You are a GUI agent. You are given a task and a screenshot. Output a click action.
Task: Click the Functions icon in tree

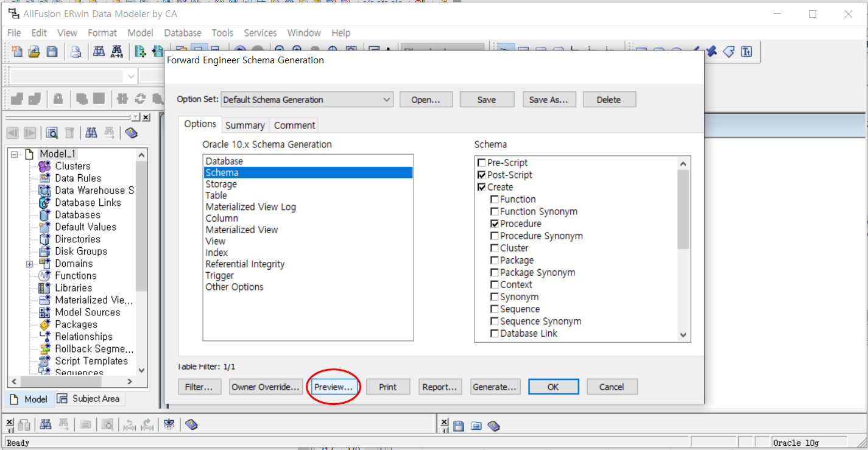tap(44, 275)
